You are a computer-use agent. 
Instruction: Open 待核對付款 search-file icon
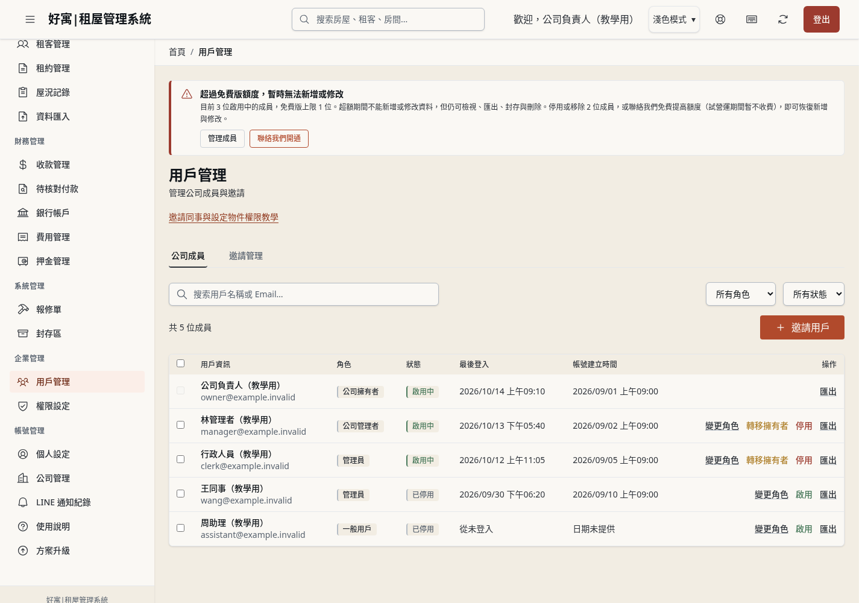pyautogui.click(x=23, y=189)
